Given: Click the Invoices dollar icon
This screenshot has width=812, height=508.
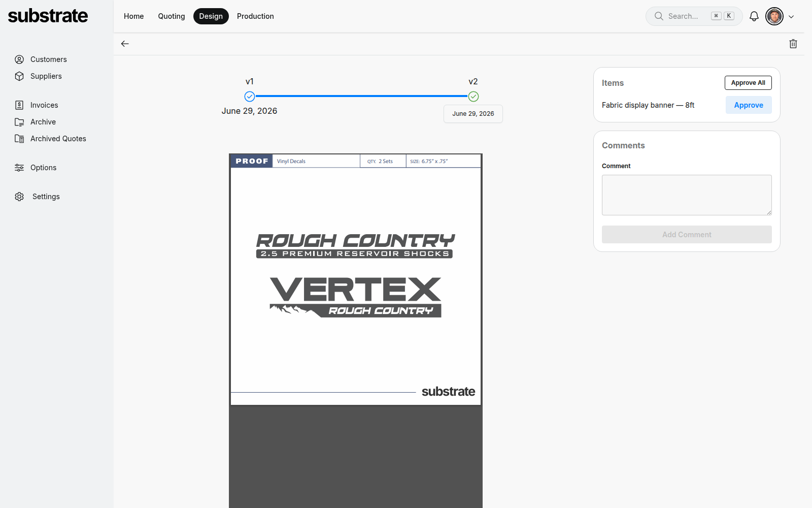Looking at the screenshot, I should 19,105.
